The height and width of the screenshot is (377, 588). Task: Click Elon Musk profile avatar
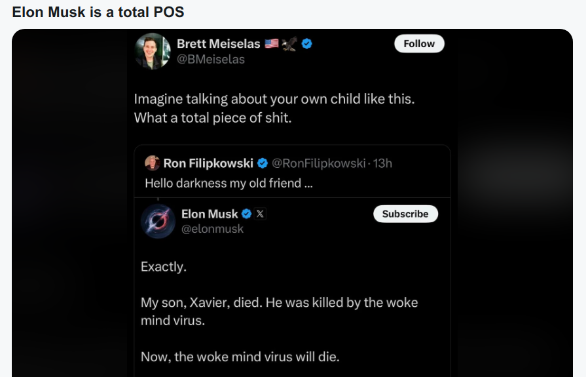point(158,222)
